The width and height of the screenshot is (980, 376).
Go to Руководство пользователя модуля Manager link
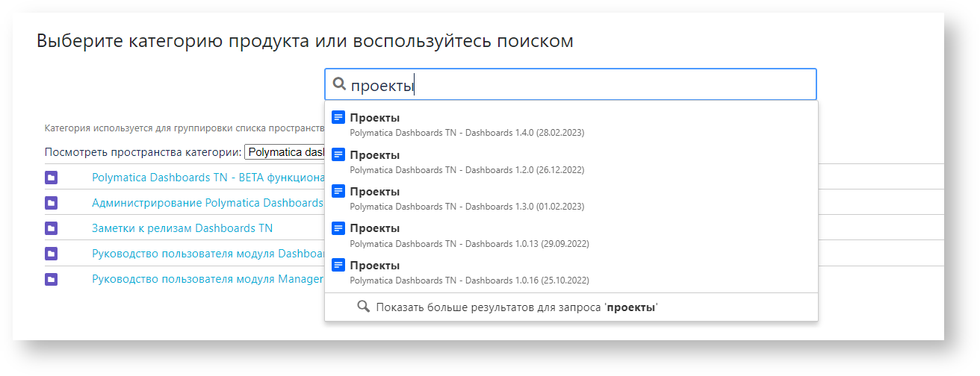(x=207, y=279)
